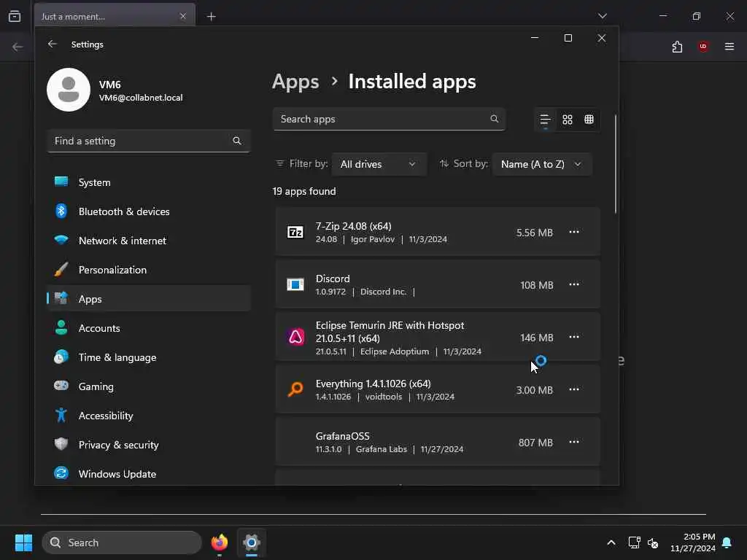Click the '5.56 MB' size value
The height and width of the screenshot is (560, 747).
535,233
